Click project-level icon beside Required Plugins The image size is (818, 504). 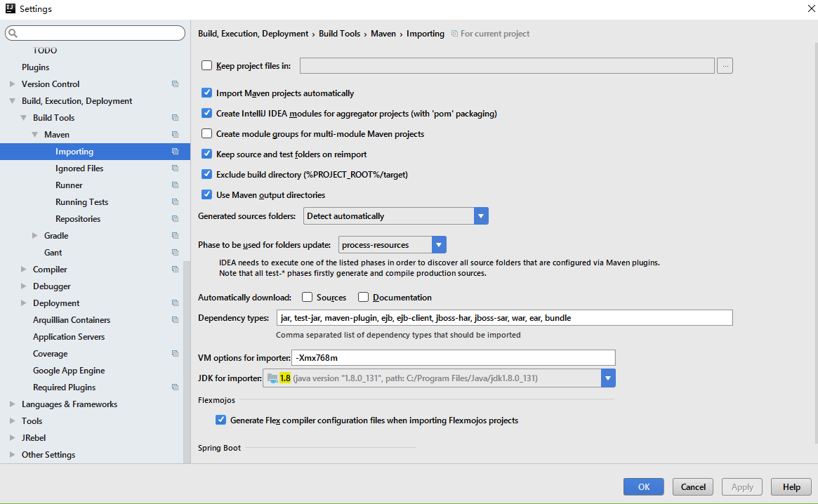point(176,387)
